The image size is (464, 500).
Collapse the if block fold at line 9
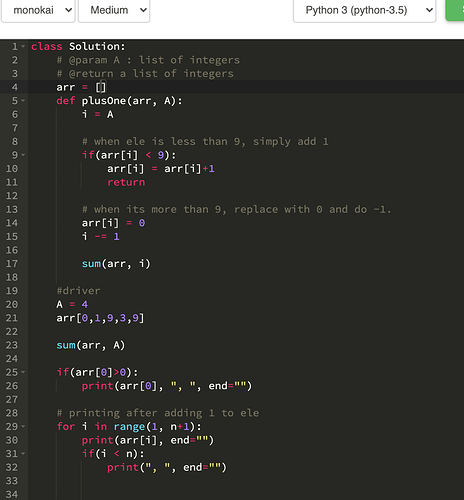(23, 155)
